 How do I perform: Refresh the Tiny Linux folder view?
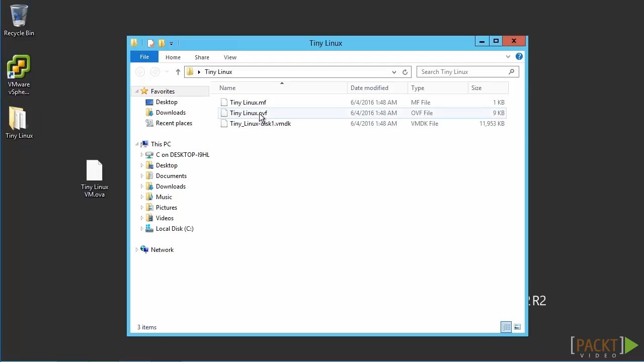point(405,72)
